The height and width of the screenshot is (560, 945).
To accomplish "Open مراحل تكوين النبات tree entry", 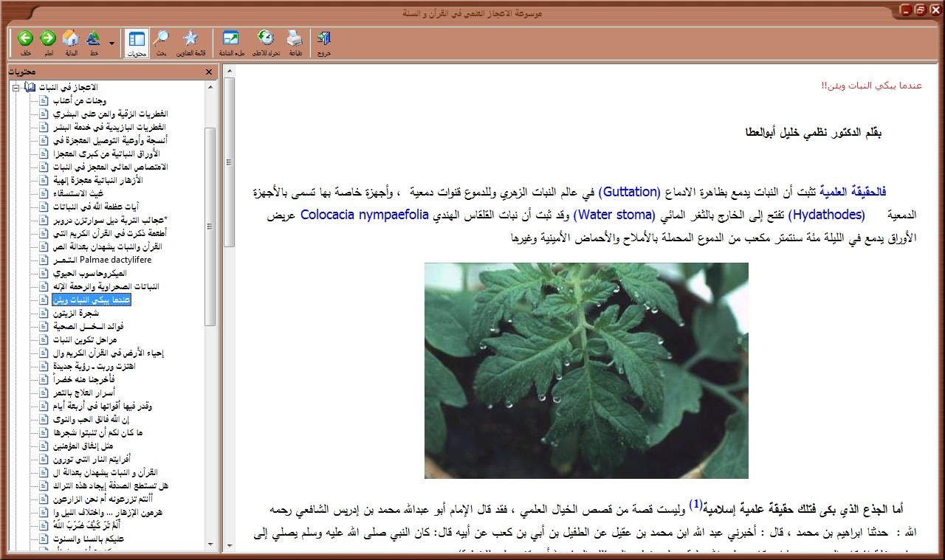I will coord(85,339).
